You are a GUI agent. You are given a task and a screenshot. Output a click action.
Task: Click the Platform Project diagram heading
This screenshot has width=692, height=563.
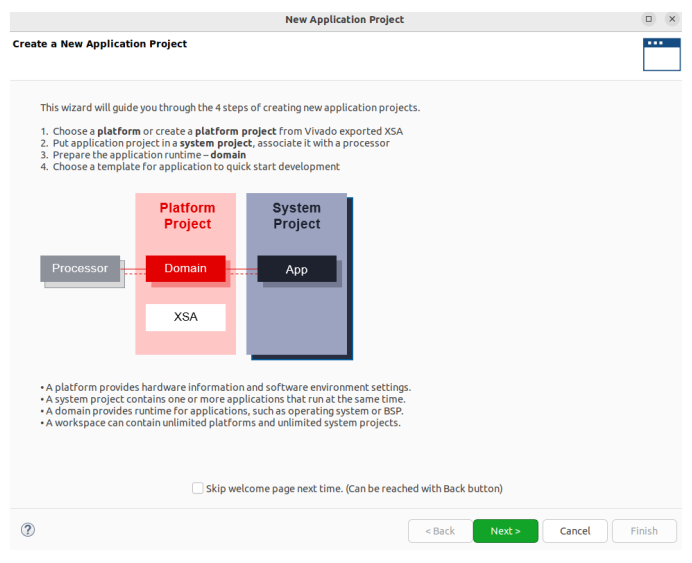click(x=187, y=216)
